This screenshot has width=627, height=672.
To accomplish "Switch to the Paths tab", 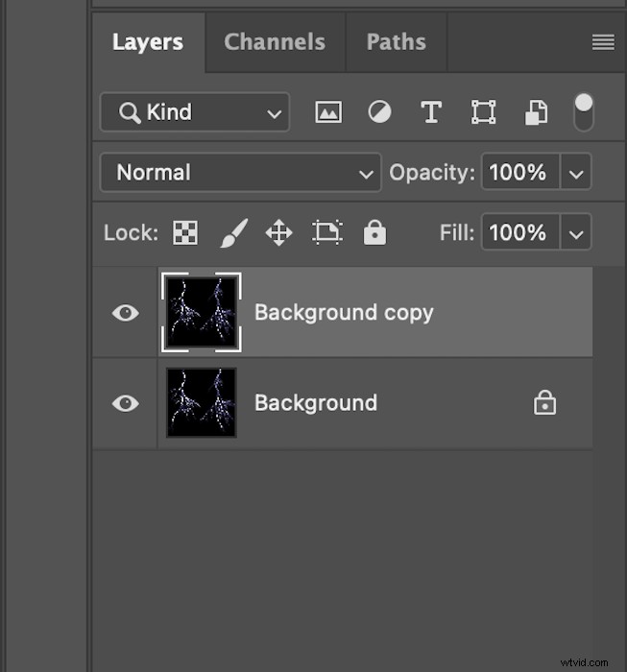I will (x=398, y=42).
